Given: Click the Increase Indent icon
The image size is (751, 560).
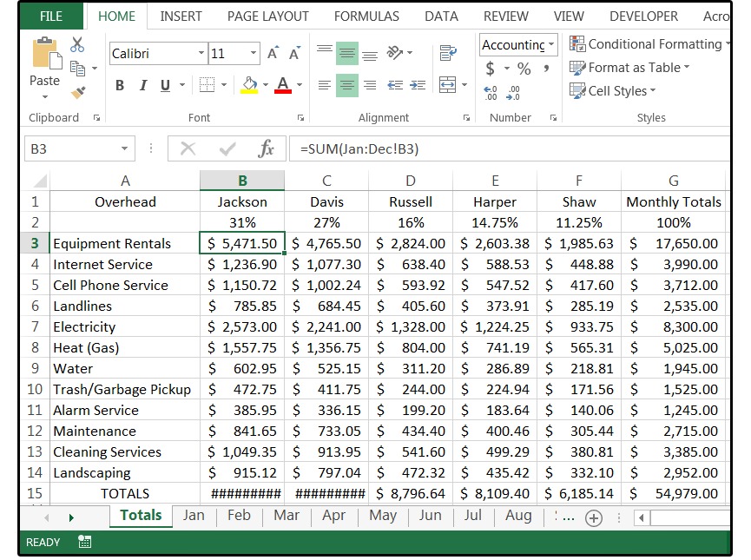Looking at the screenshot, I should (x=418, y=85).
